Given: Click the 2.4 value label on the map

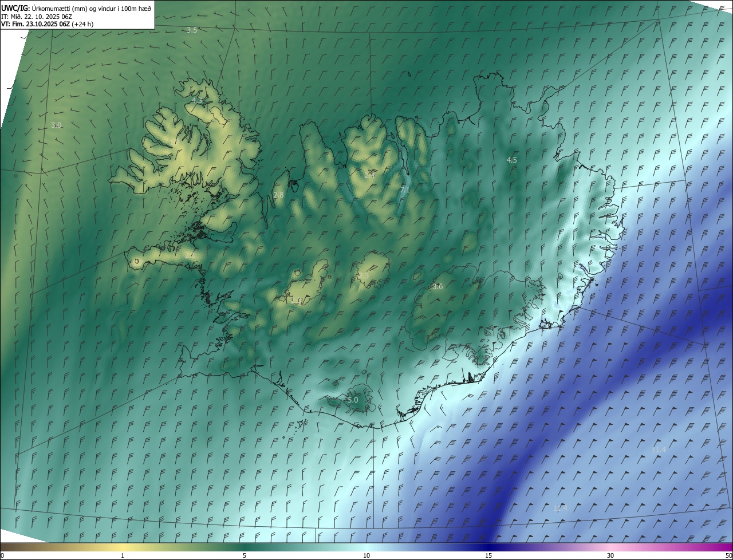Looking at the screenshot, I should tap(369, 175).
